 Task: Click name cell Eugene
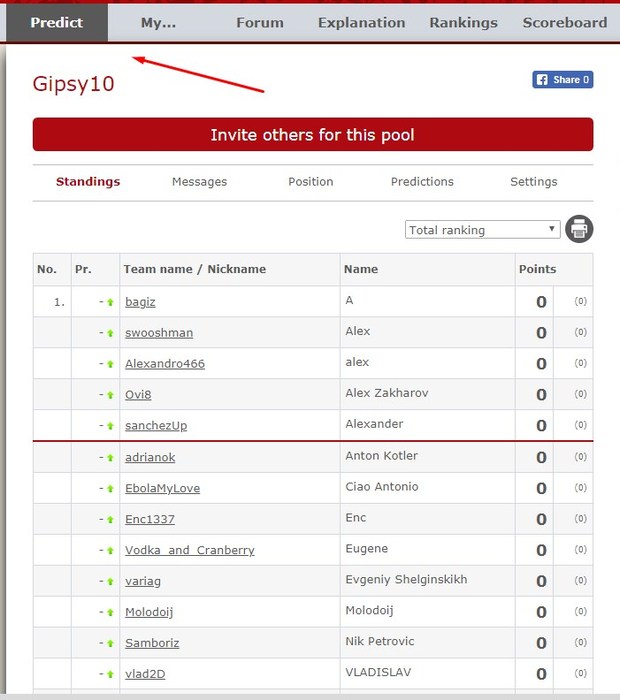[366, 549]
